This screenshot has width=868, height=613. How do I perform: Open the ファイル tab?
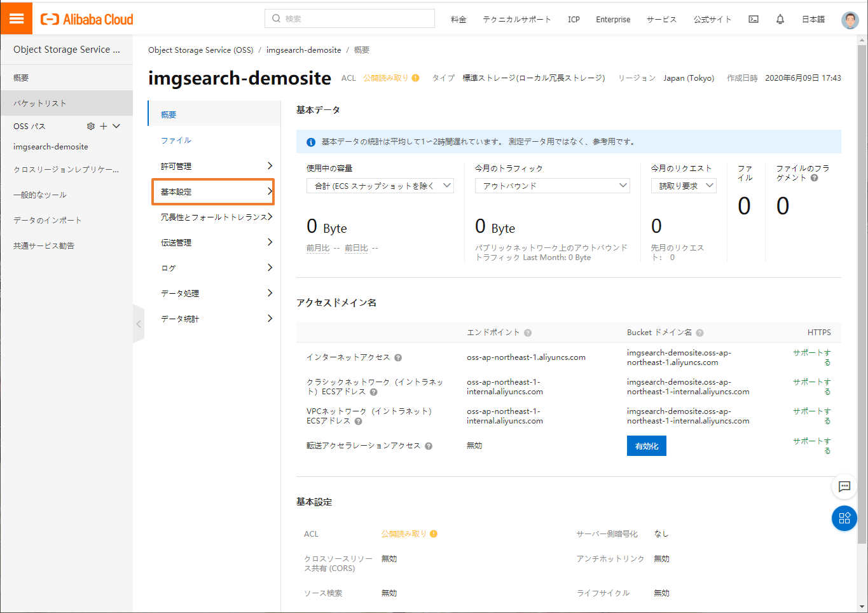(176, 141)
